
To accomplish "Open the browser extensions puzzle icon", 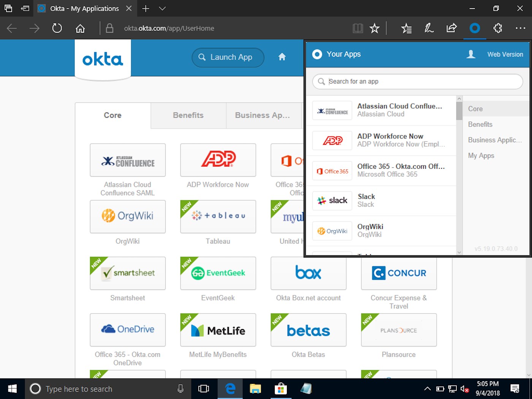I will click(x=497, y=28).
